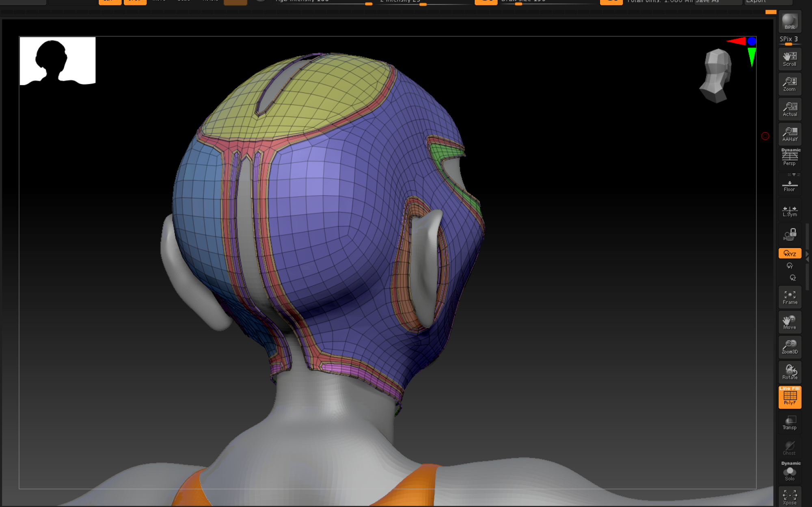The image size is (812, 507).
Task: Toggle Transp transparency mode
Action: point(790,423)
